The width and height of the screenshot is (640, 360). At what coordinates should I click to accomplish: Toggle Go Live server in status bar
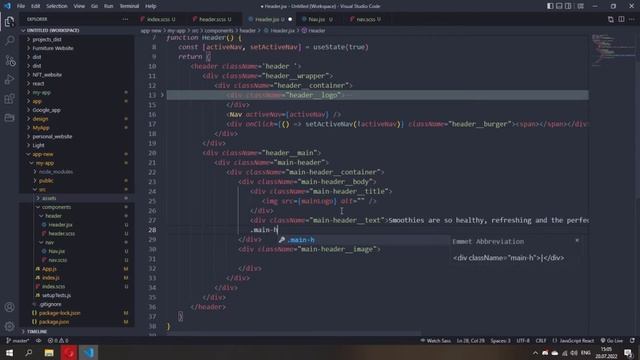click(612, 340)
